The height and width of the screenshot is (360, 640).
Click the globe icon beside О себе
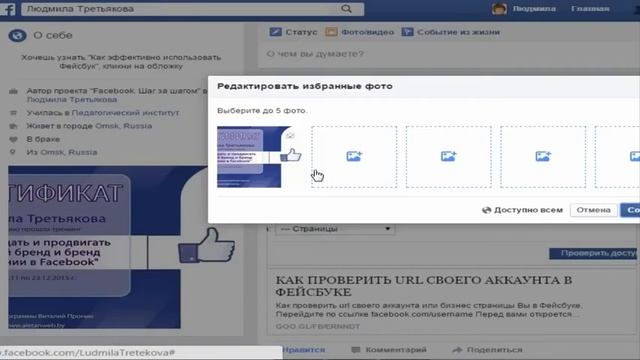pos(17,36)
